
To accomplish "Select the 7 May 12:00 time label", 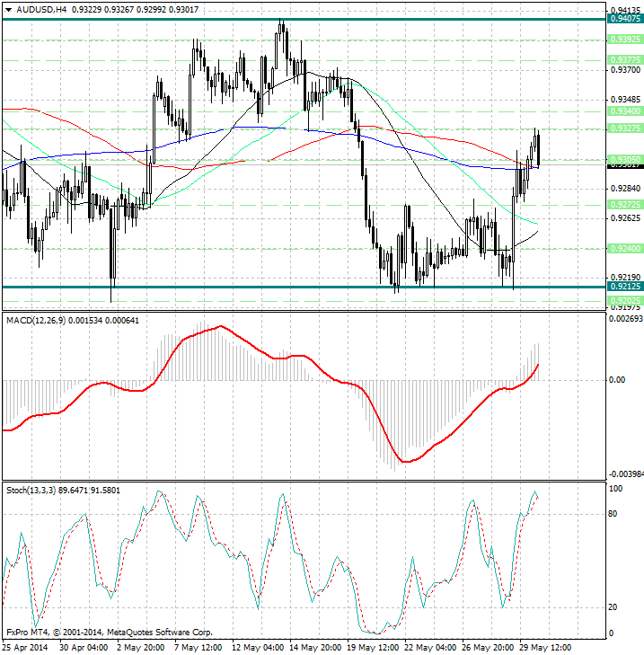I will 199,647.
